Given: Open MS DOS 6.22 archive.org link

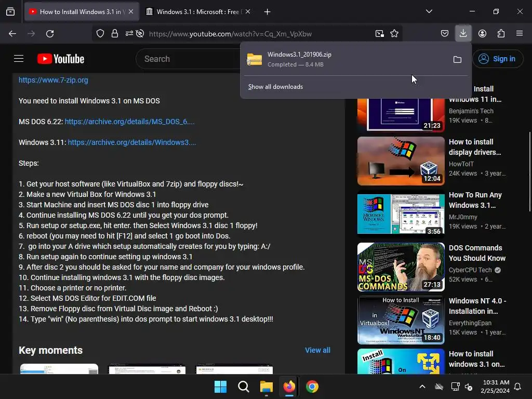Looking at the screenshot, I should (129, 122).
